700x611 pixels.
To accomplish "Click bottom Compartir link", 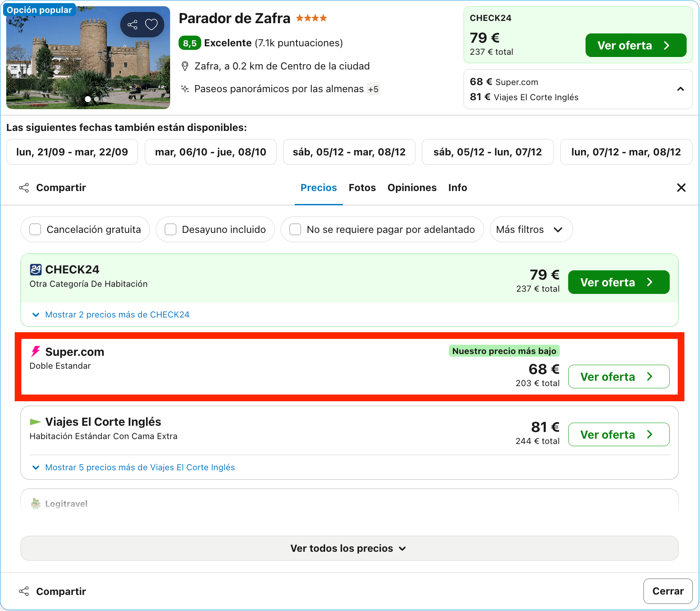I will (61, 591).
